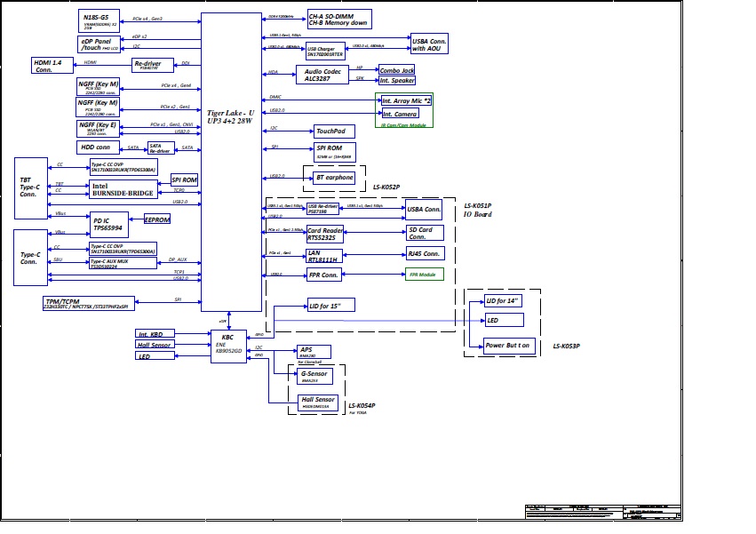Click the DP_AUX signal label
This screenshot has height=534, width=756.
coord(178,260)
